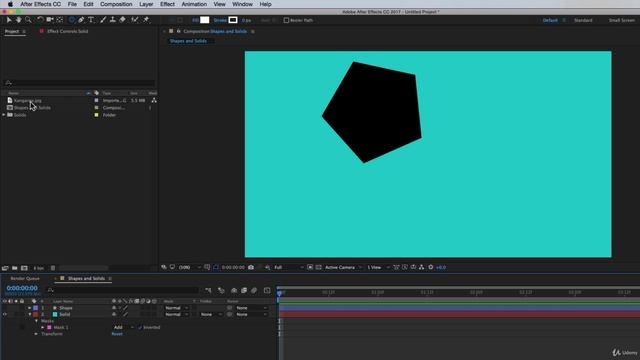The width and height of the screenshot is (640, 360).
Task: Select the Standard workspace
Action: [x=583, y=20]
